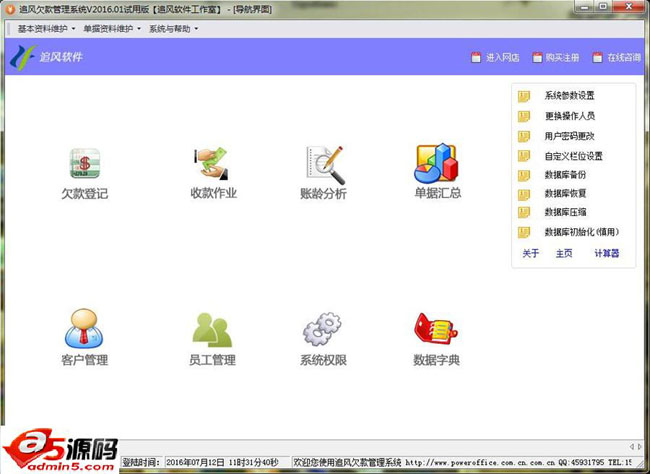Click the status bar scroll right arrow
The height and width of the screenshot is (474, 650).
tap(640, 446)
